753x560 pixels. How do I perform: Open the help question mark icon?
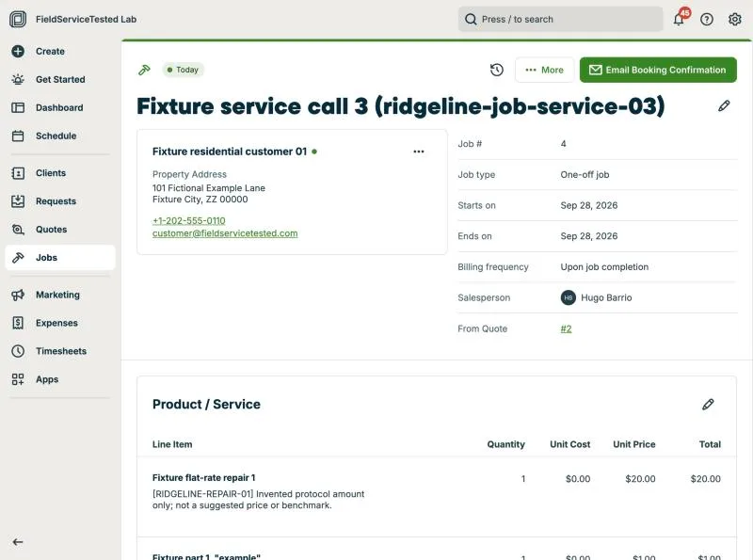coord(707,19)
